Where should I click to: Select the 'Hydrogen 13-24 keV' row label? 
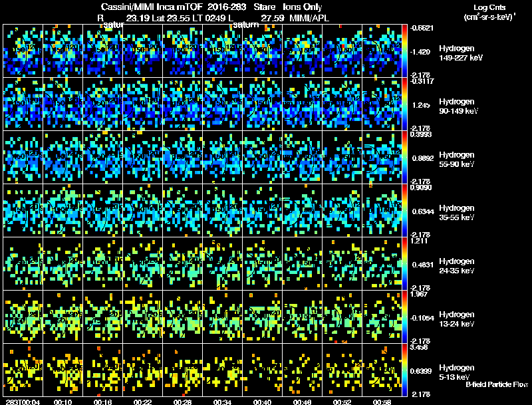457,319
